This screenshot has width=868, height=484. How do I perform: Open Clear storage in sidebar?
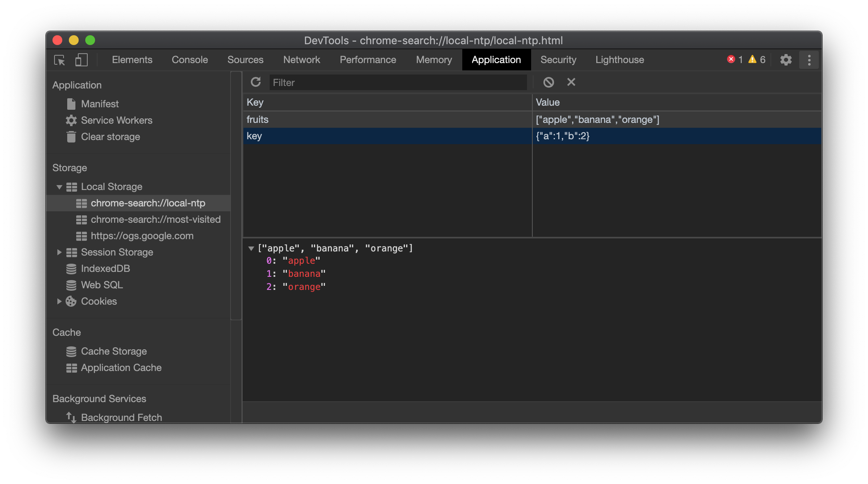(110, 137)
